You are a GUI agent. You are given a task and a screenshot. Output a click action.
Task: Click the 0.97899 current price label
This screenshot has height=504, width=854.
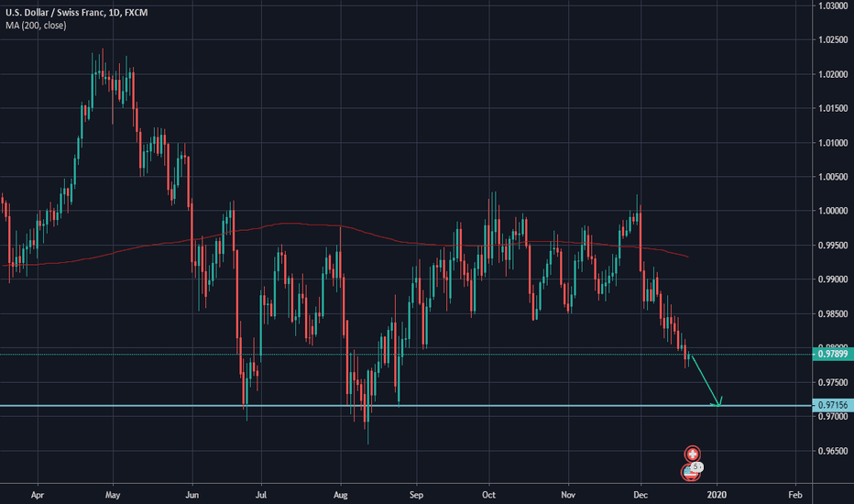coord(833,355)
